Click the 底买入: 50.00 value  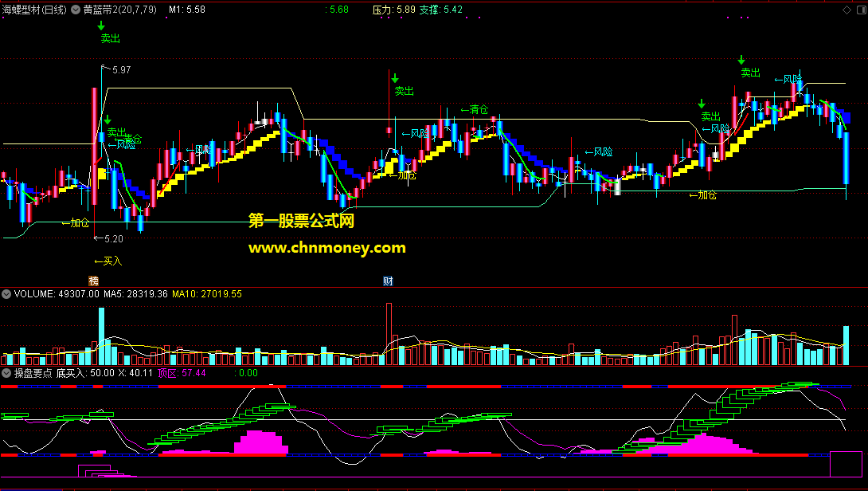85,373
